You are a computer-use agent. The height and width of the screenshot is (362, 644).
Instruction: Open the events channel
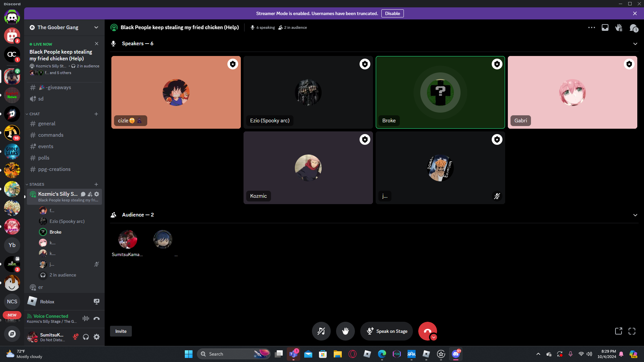pos(64,146)
